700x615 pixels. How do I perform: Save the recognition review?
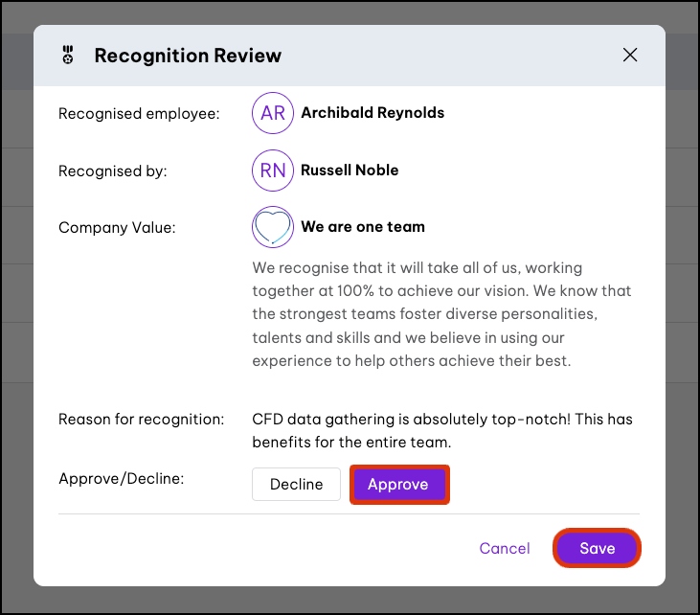(x=597, y=548)
